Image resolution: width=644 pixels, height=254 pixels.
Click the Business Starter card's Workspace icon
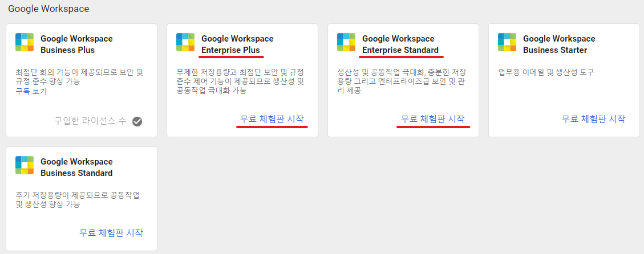click(507, 42)
